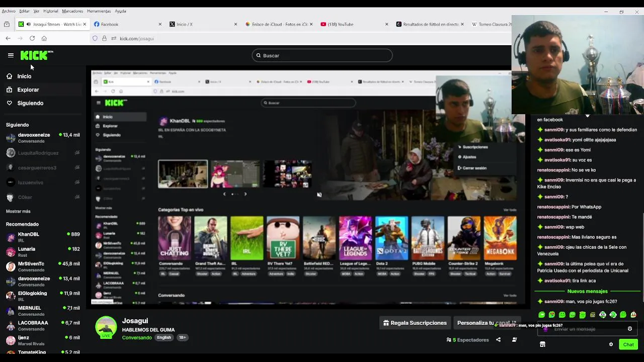The height and width of the screenshot is (362, 644).
Task: Click username avatisoka91 on 'tira link aca'
Action: 557,281
